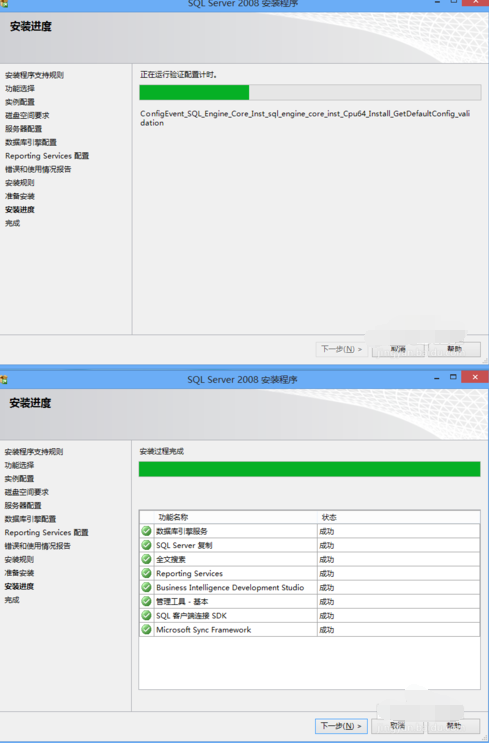
Task: Click the 正在运行验证配置计时 status label
Action: click(x=179, y=75)
